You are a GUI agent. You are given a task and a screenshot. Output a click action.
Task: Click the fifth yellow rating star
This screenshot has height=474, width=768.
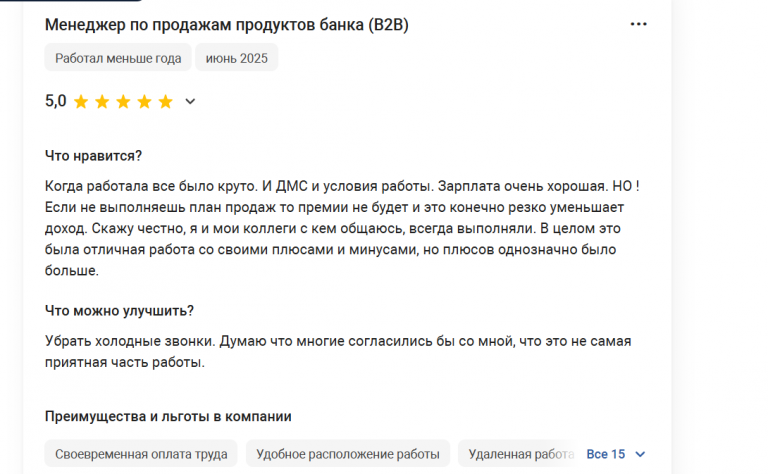(166, 102)
